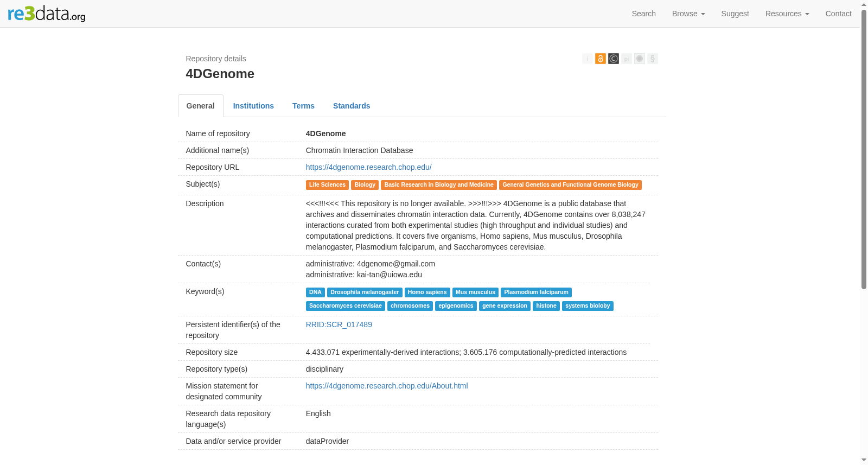Click the Drosophila melanogaster keyword tag

coord(365,292)
